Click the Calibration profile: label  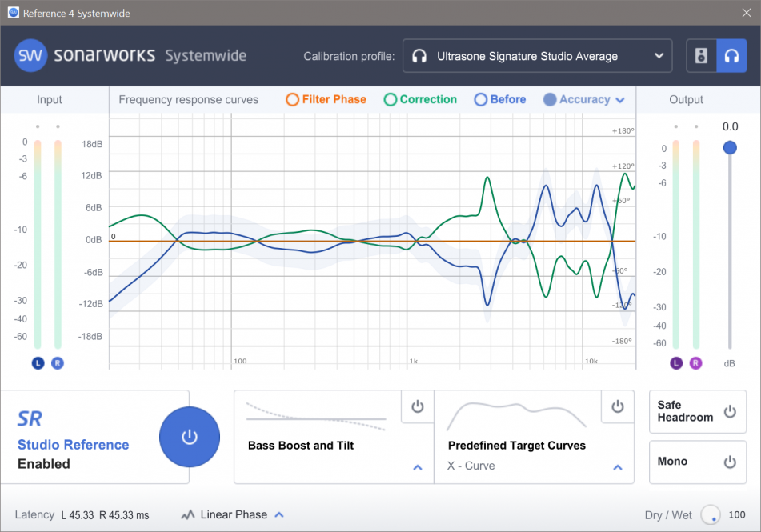pyautogui.click(x=349, y=56)
